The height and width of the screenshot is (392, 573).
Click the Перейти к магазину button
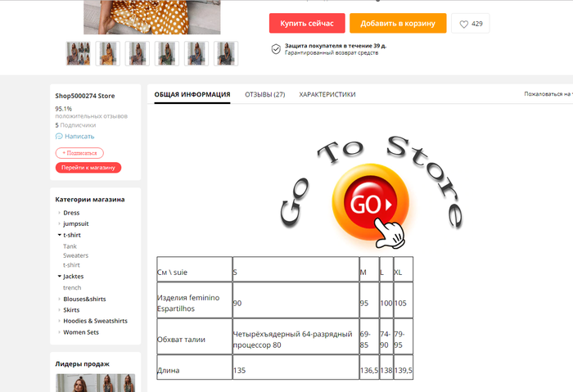click(88, 168)
